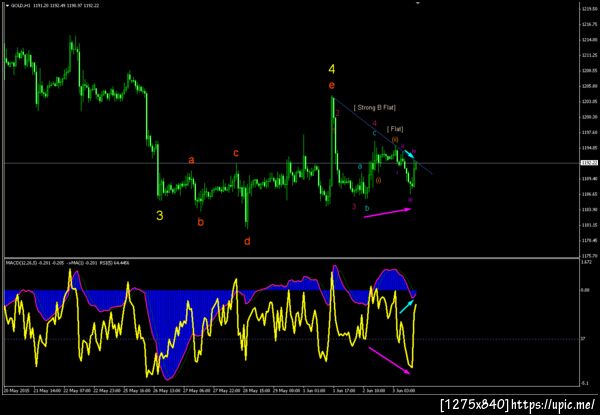The width and height of the screenshot is (600, 415).
Task: Click the 22 May 07:00 time axis label
Action: pyautogui.click(x=79, y=391)
